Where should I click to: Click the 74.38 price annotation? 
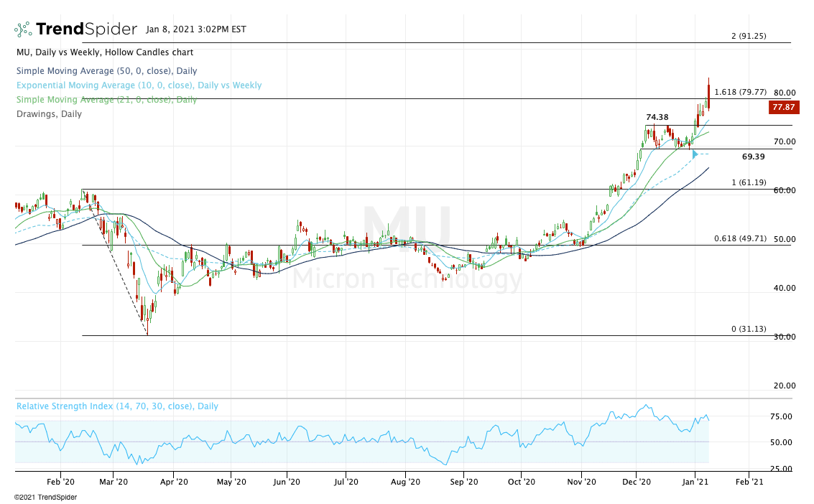(657, 117)
